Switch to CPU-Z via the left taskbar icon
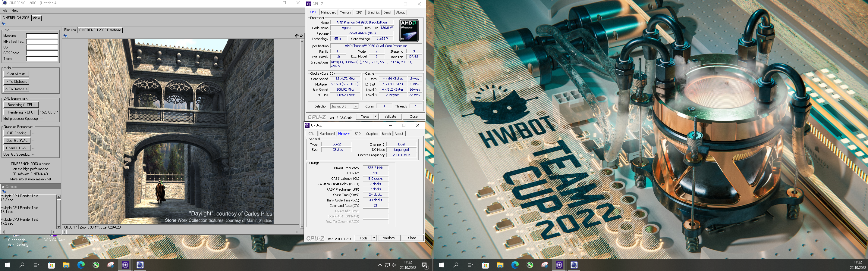 [x=125, y=265]
